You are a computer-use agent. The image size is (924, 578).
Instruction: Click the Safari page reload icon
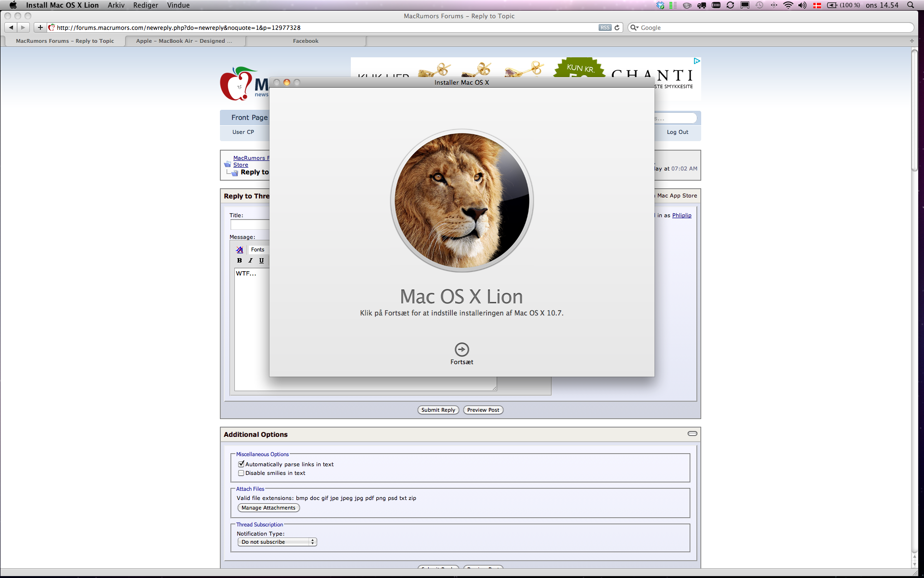617,27
